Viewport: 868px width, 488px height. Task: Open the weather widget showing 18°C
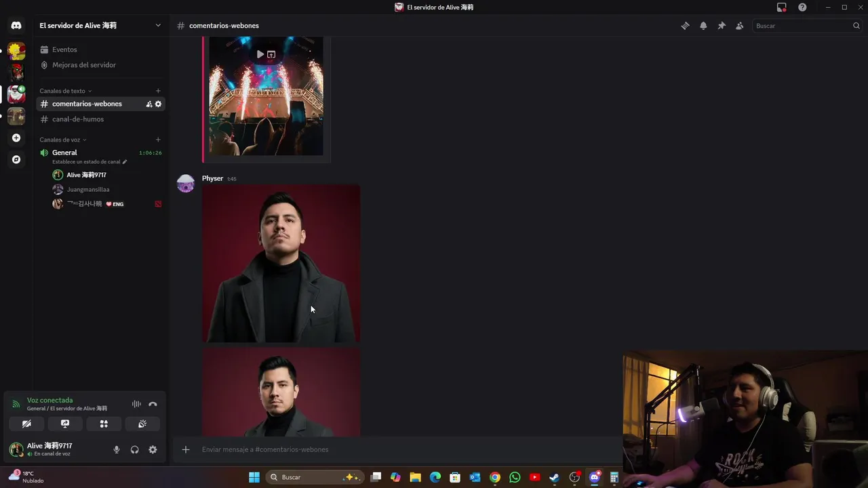(27, 477)
